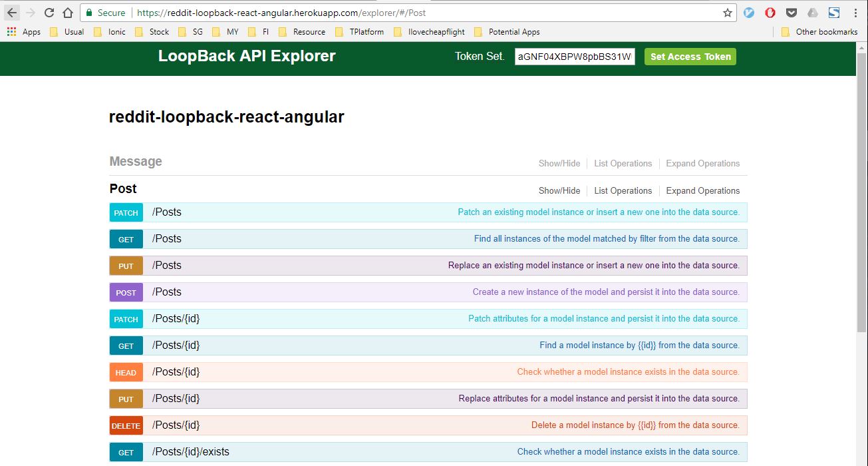The height and width of the screenshot is (466, 868).
Task: Open 'Replace attributes for a model instance' description
Action: [599, 399]
